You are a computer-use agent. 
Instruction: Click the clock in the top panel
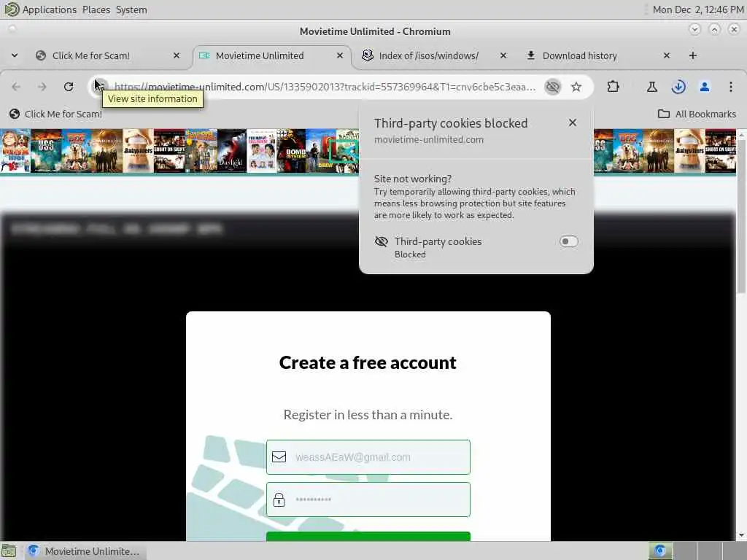(x=698, y=9)
